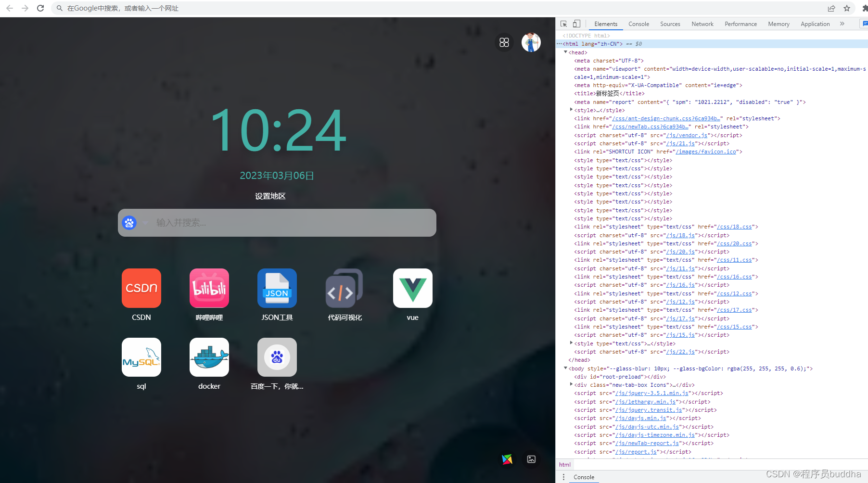Image resolution: width=868 pixels, height=483 pixels.
Task: Select the html lang="zh-CN" line
Action: pyautogui.click(x=712, y=44)
